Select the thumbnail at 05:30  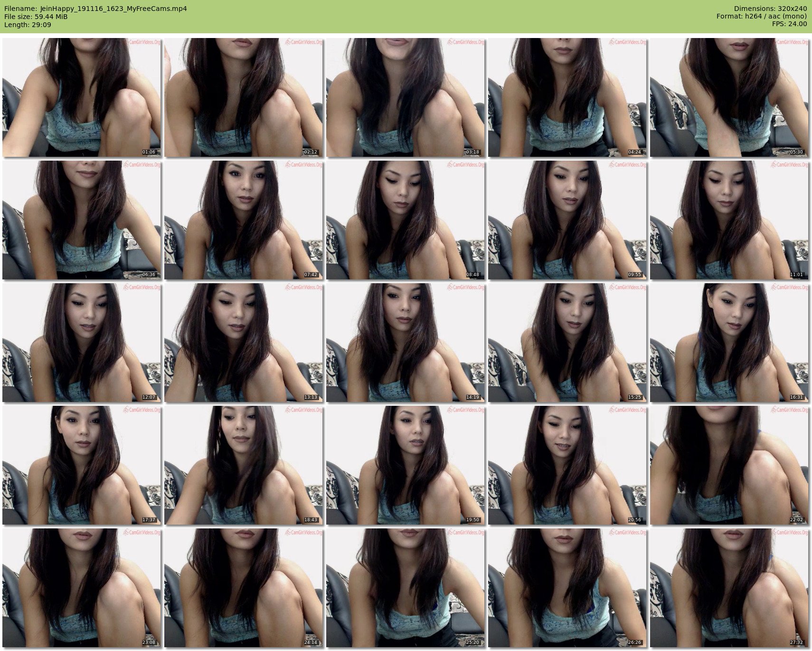[x=729, y=97]
